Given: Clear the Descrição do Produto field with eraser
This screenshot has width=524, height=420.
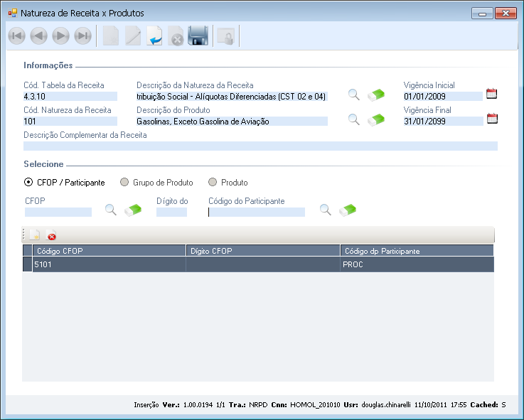Looking at the screenshot, I should point(376,119).
